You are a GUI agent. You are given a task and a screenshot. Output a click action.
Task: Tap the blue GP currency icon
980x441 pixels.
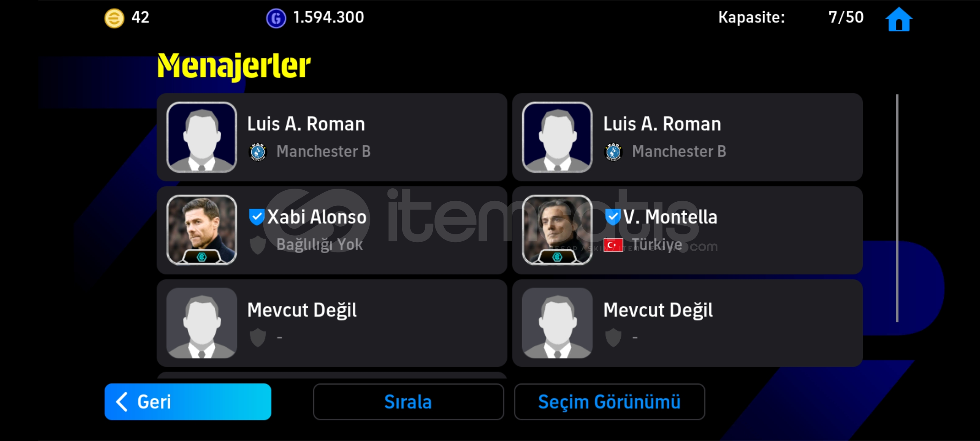point(276,18)
